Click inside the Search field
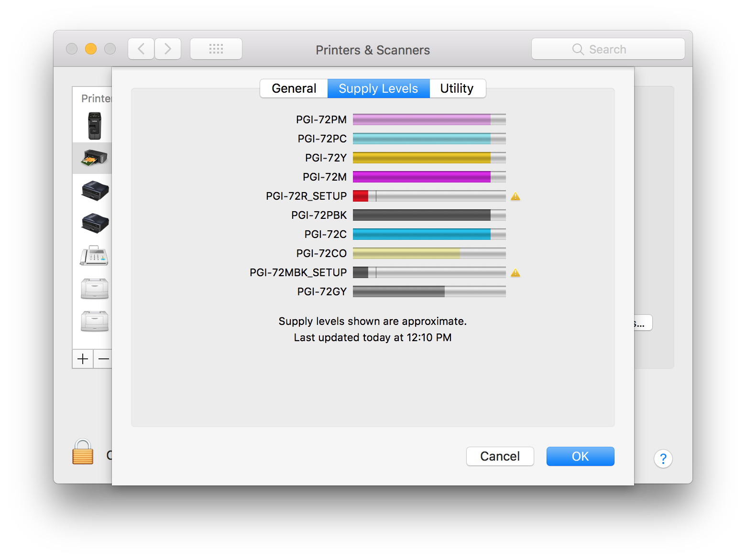This screenshot has height=560, width=746. pyautogui.click(x=608, y=49)
